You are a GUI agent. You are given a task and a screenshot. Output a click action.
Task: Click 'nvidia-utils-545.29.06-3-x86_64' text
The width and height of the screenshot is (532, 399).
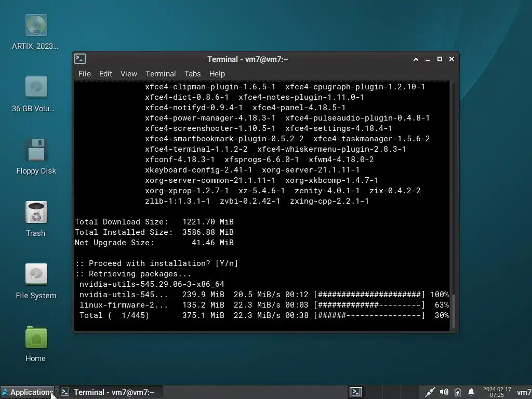[152, 284]
